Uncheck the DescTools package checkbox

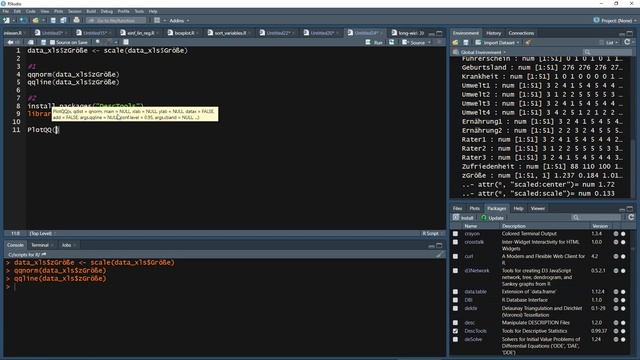[x=456, y=331]
